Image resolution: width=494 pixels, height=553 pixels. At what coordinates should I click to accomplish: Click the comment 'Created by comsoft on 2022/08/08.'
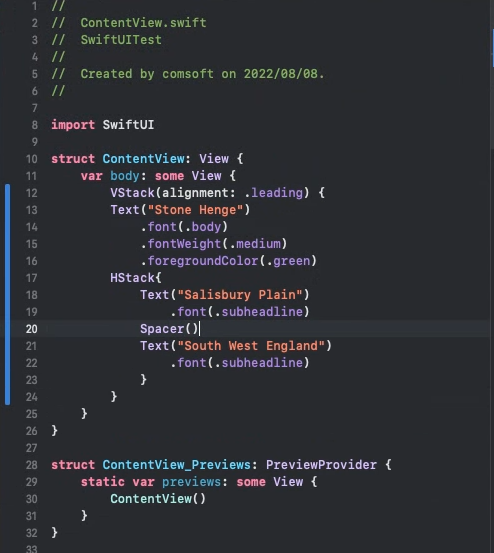click(x=202, y=74)
